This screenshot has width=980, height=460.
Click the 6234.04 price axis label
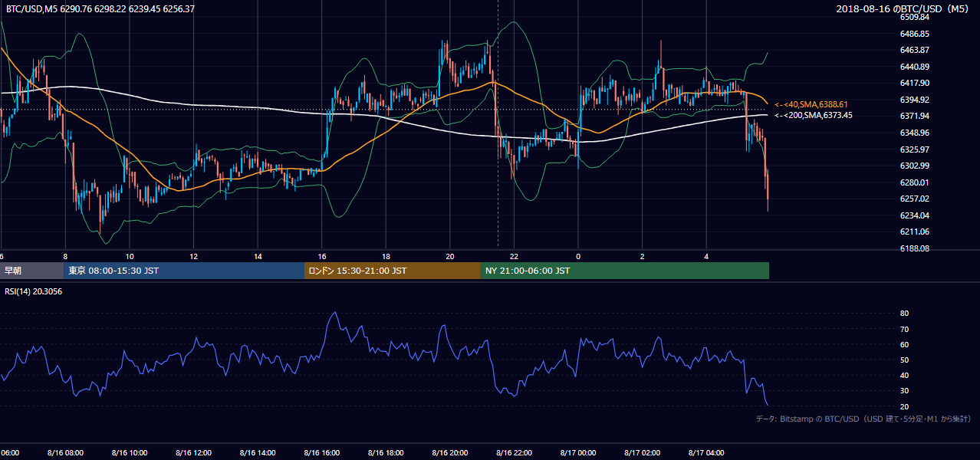point(915,215)
